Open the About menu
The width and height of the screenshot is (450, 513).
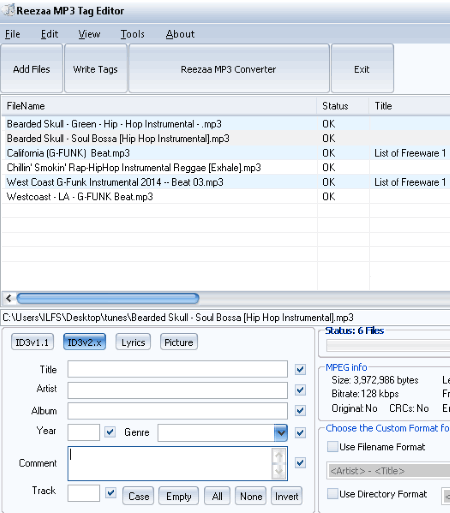click(180, 34)
